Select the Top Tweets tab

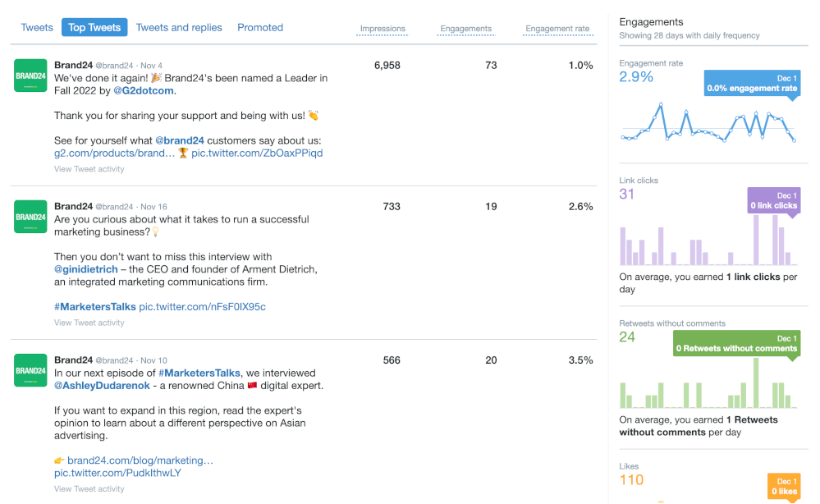coord(94,27)
